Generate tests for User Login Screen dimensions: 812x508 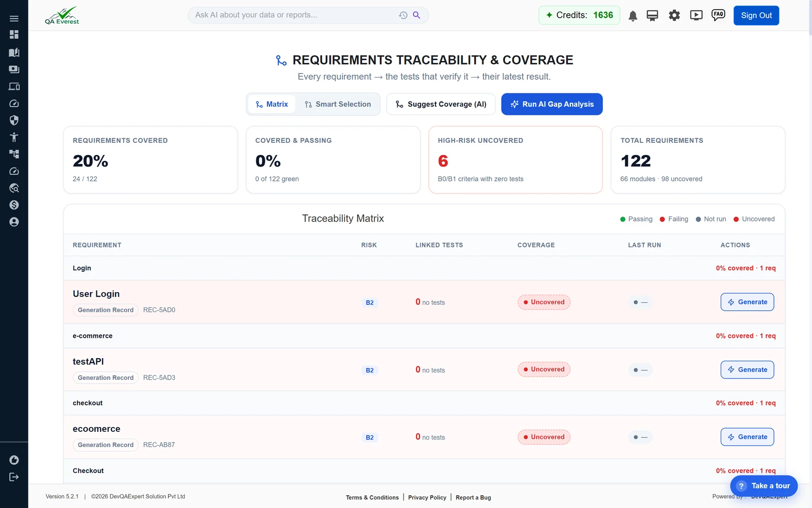747,302
